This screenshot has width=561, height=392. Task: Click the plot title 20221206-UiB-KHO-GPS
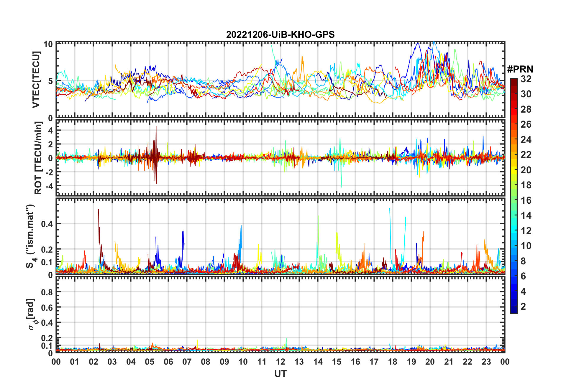click(280, 34)
